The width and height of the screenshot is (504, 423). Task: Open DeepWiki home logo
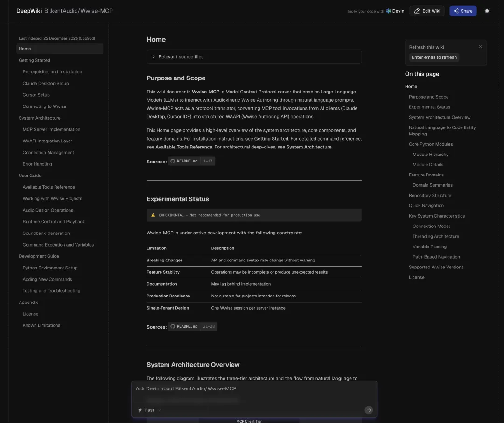pyautogui.click(x=29, y=11)
